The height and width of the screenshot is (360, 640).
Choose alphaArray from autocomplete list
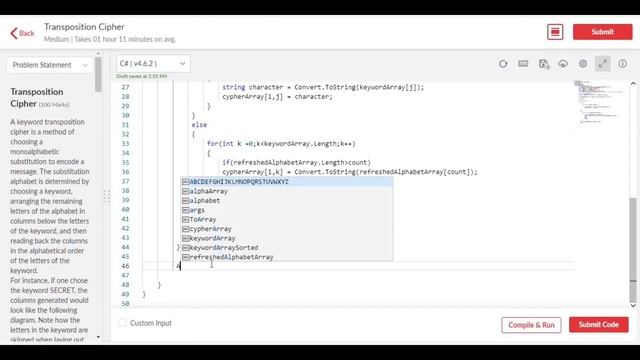coord(287,191)
